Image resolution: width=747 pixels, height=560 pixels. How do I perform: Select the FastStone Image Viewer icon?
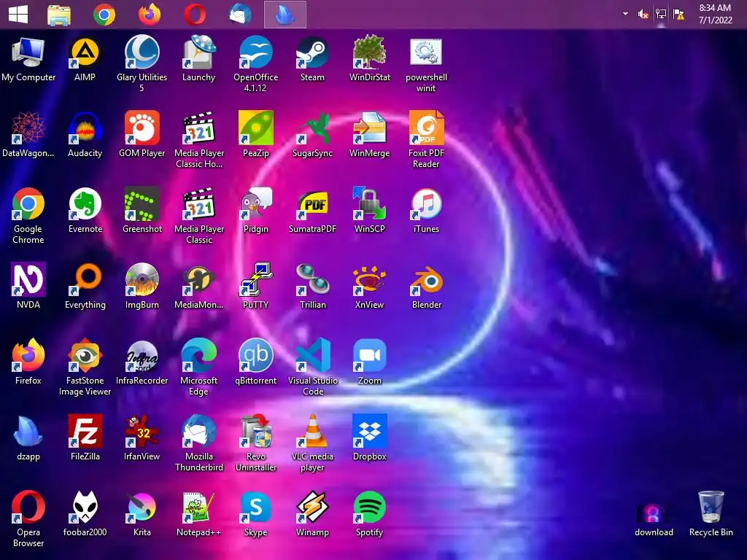pos(85,356)
